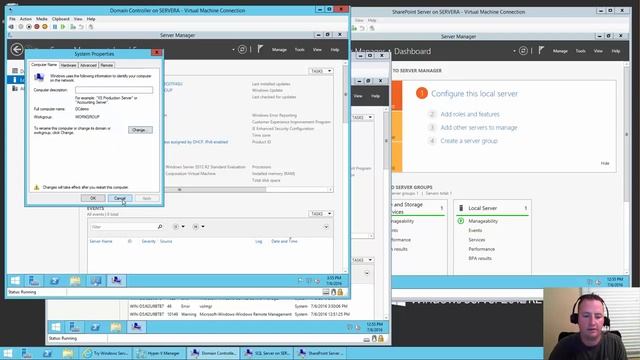Click Cancel in System Properties dialog
The width and height of the screenshot is (640, 360).
(120, 198)
